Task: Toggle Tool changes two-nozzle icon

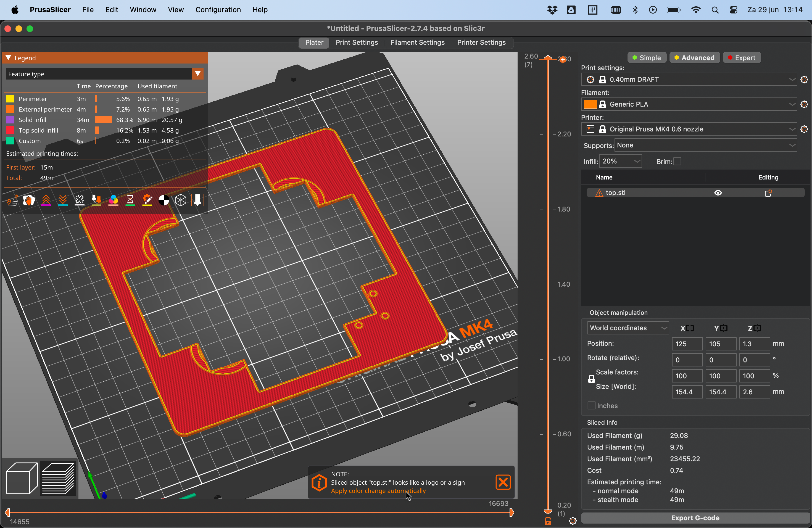Action: 97,200
